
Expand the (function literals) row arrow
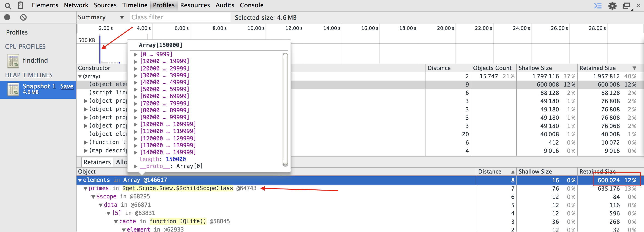pos(86,142)
